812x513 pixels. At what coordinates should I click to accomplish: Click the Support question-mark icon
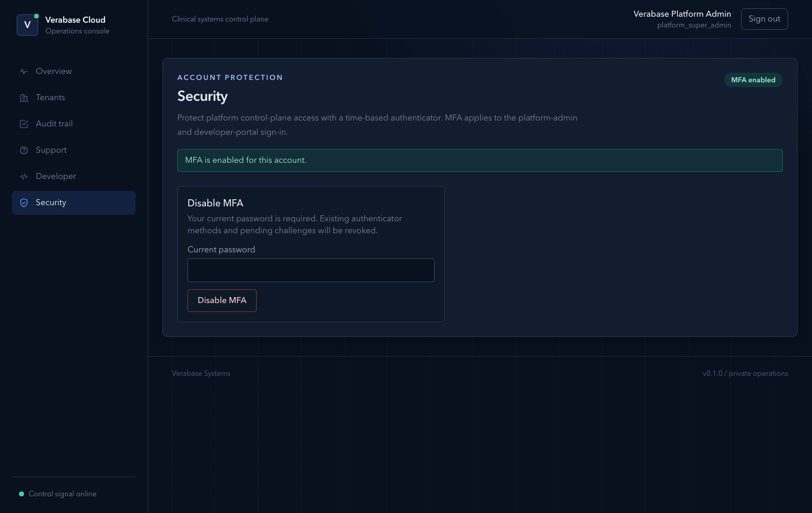[x=24, y=150]
